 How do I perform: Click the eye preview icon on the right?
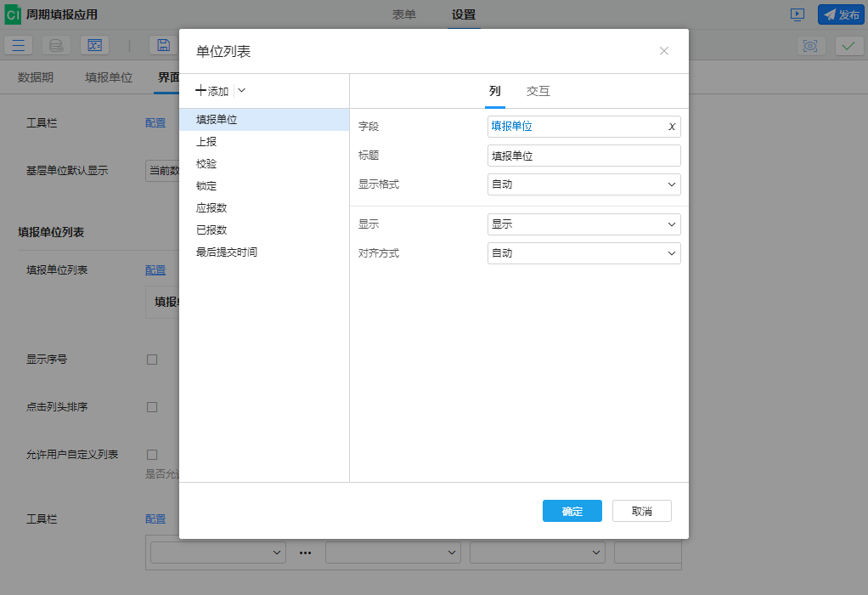click(811, 46)
